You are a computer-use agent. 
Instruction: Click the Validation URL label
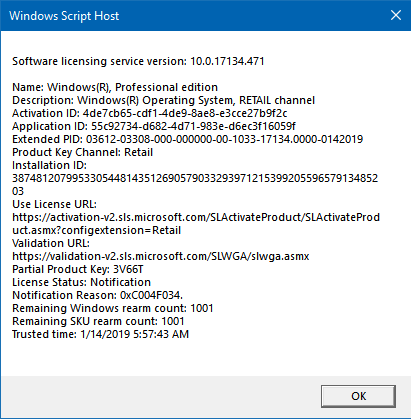pyautogui.click(x=51, y=243)
